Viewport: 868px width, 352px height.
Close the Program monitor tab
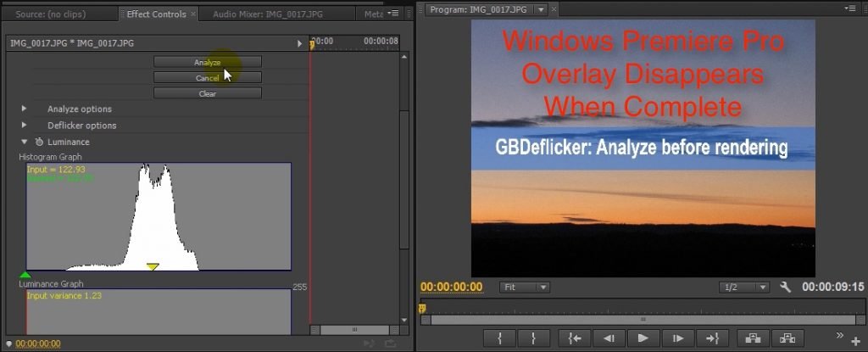[x=554, y=8]
